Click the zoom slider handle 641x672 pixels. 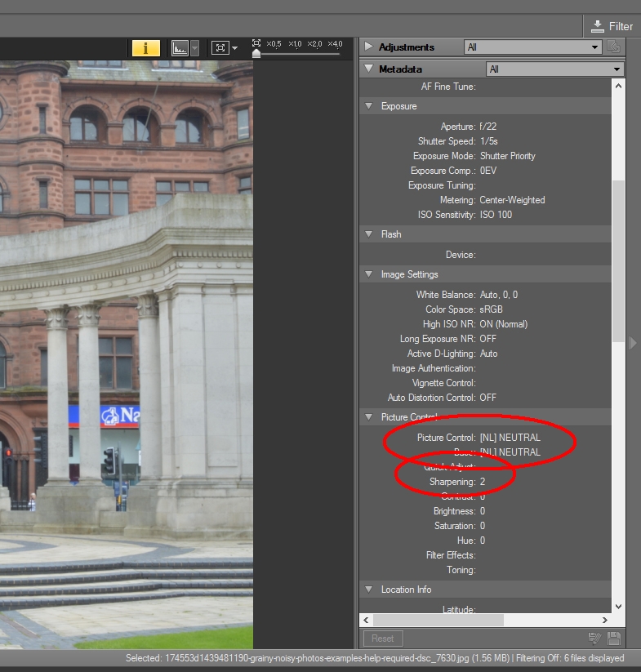[256, 54]
